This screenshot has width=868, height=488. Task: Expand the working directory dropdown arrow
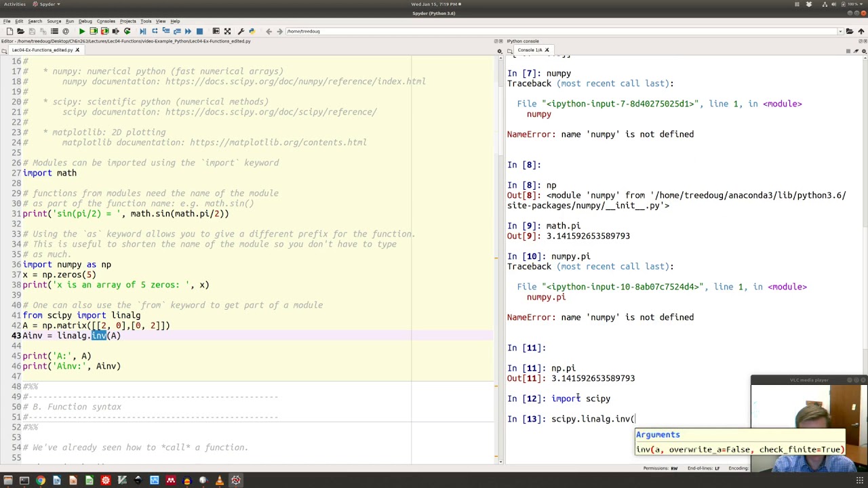pyautogui.click(x=841, y=31)
